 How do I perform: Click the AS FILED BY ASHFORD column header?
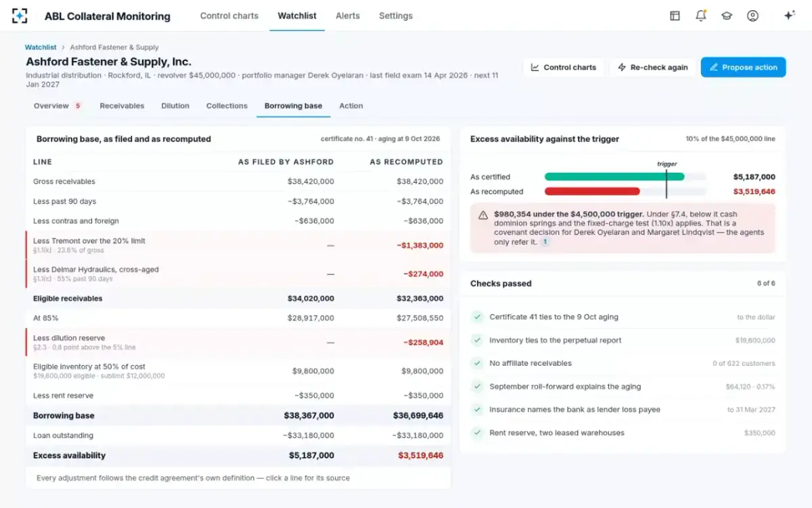pos(286,162)
